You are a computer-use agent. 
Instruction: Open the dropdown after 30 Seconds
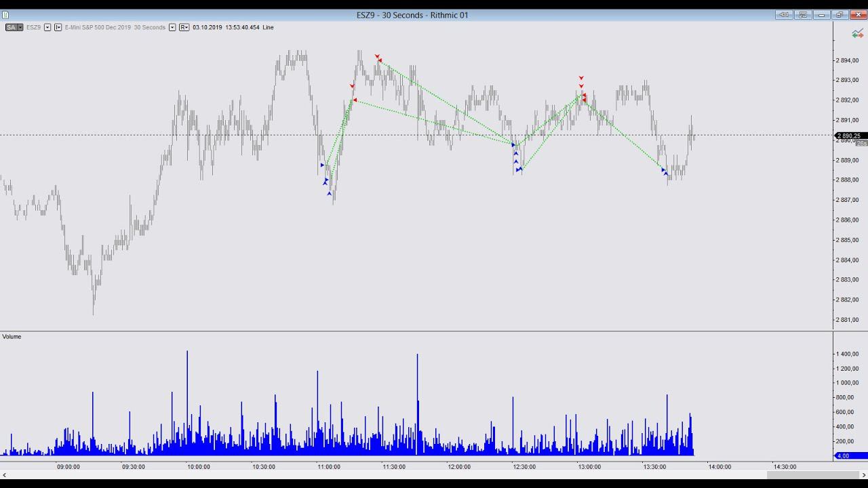(172, 27)
